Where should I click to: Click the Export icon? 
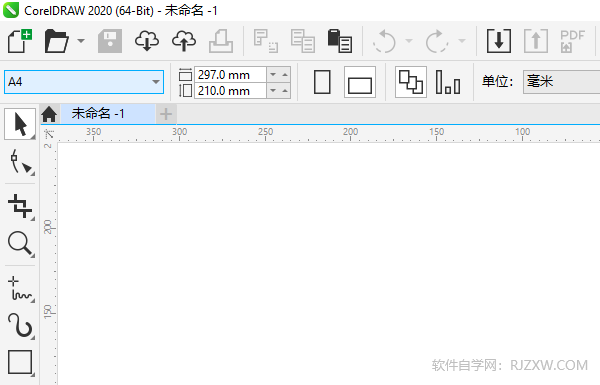click(536, 41)
